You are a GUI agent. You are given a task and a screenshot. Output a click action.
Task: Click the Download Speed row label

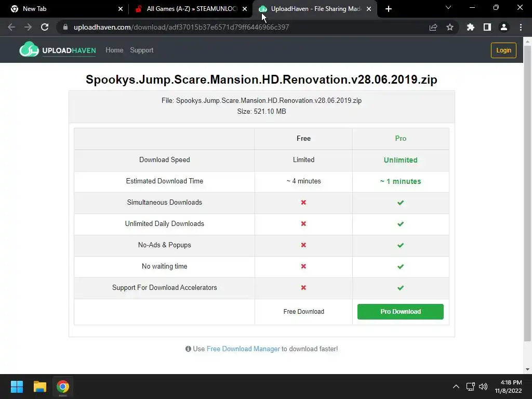pos(165,160)
